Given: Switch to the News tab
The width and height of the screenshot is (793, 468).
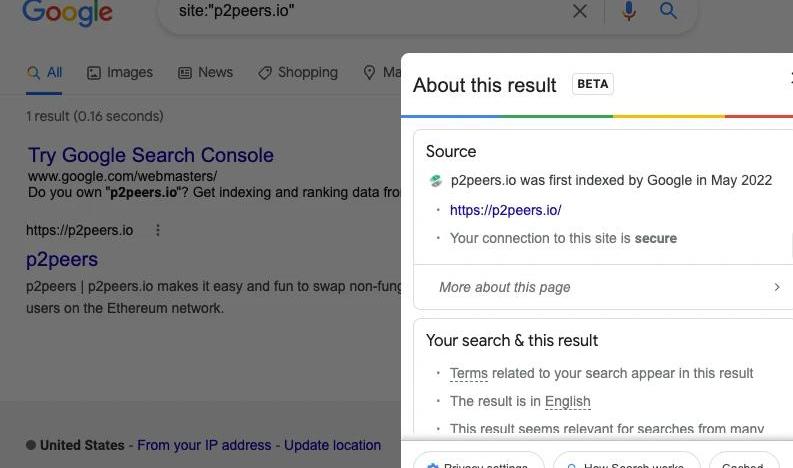Looking at the screenshot, I should [205, 72].
